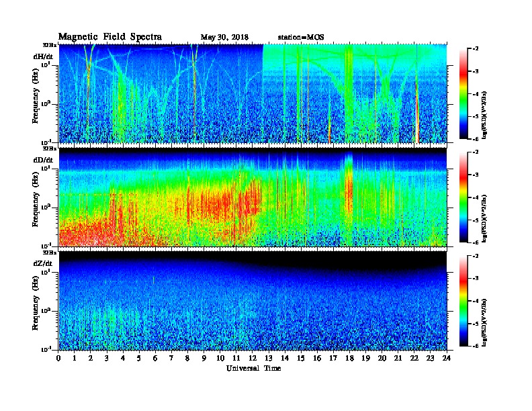This screenshot has width=532, height=411.
Task: Select the 'May 30, 2018' date text
Action: (x=224, y=38)
